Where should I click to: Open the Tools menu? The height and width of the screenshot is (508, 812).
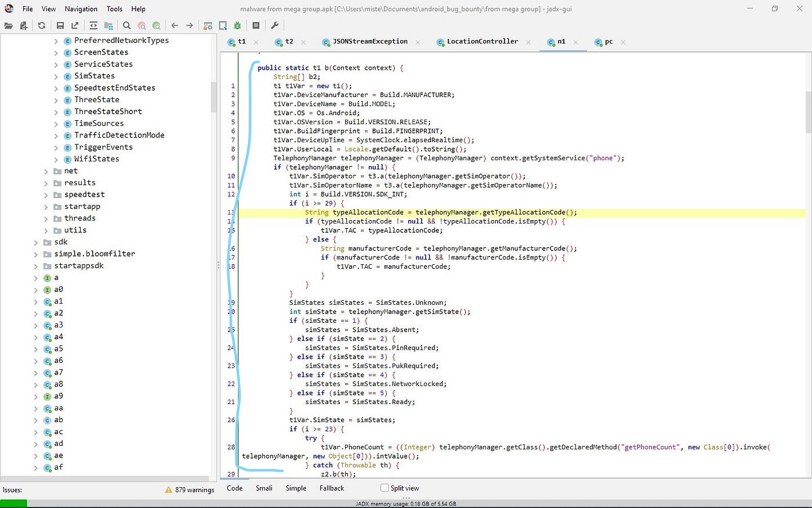(114, 9)
